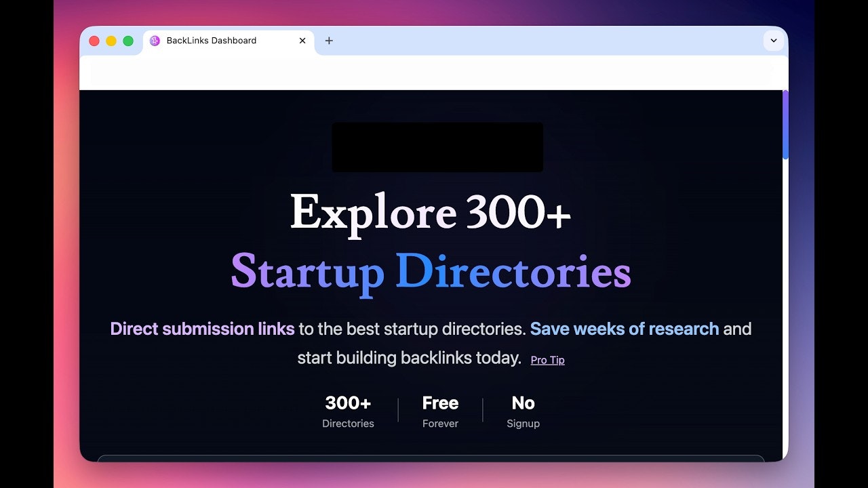Click the BackLinks Dashboard tab favicon

pos(155,41)
